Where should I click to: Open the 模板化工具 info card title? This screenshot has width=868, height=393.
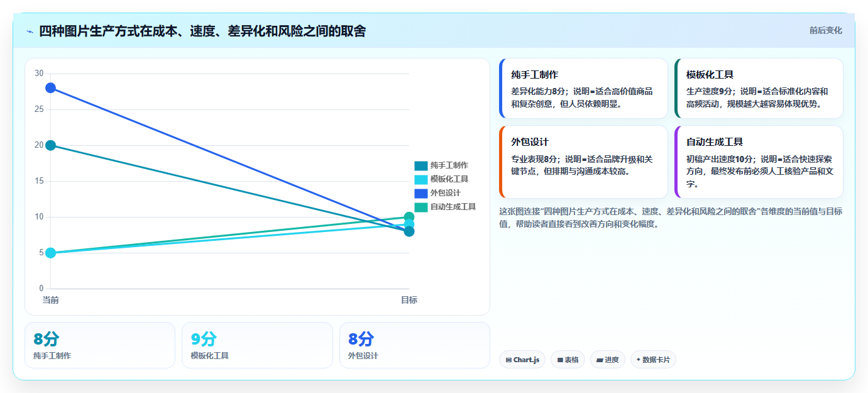tap(710, 75)
